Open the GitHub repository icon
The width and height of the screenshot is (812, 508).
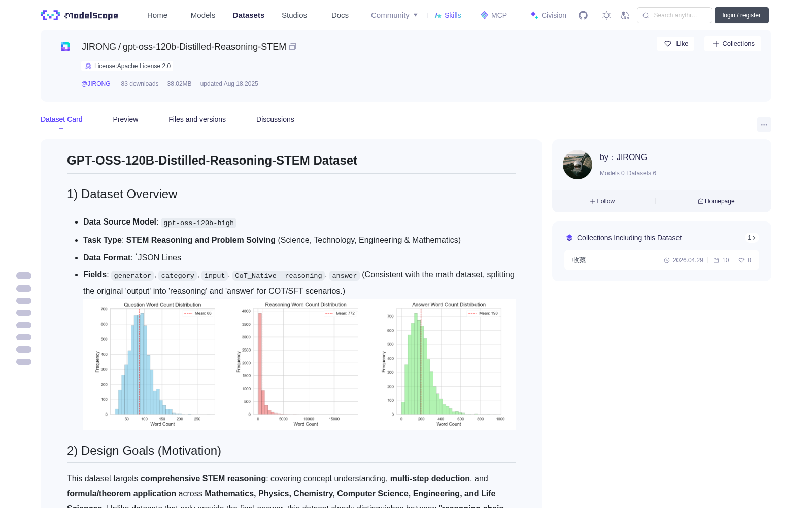coord(583,15)
